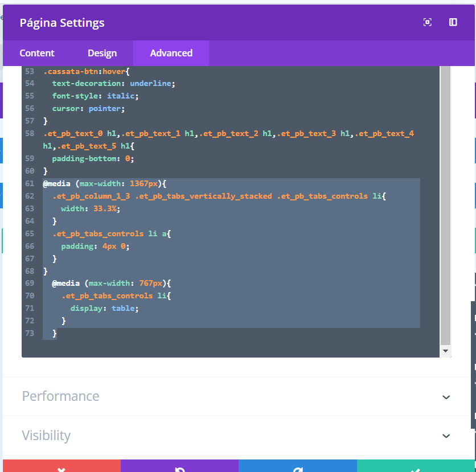Click line 55 font-style italic

click(x=95, y=96)
